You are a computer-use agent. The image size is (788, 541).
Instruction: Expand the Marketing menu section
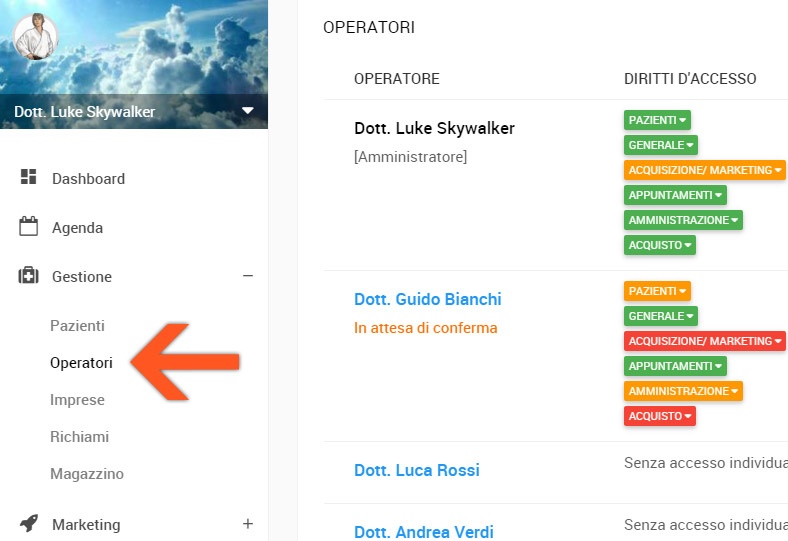pyautogui.click(x=248, y=524)
